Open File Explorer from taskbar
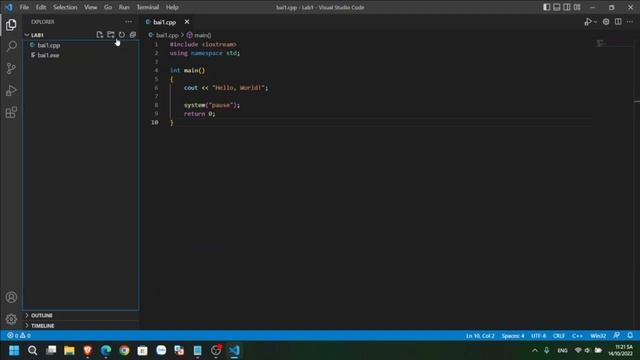The height and width of the screenshot is (360, 640). tap(69, 350)
